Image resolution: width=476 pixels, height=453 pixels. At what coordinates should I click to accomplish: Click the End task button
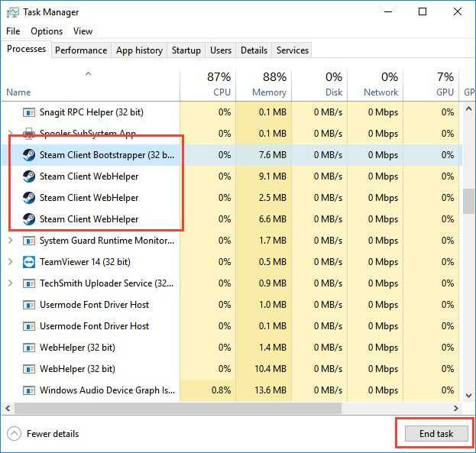(436, 434)
